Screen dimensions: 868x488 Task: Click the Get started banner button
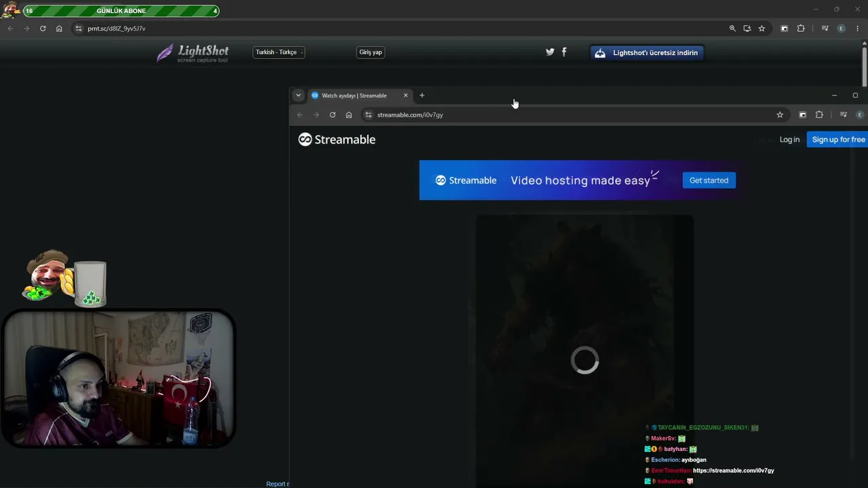709,180
